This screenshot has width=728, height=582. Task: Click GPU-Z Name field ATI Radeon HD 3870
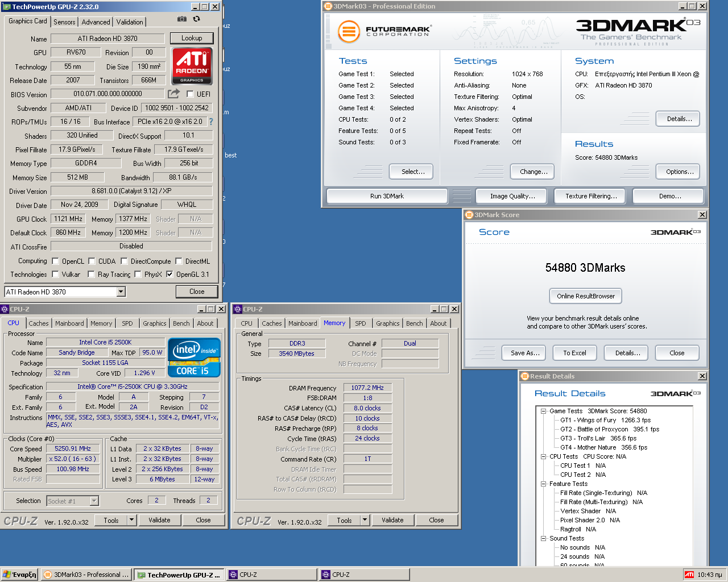(107, 39)
